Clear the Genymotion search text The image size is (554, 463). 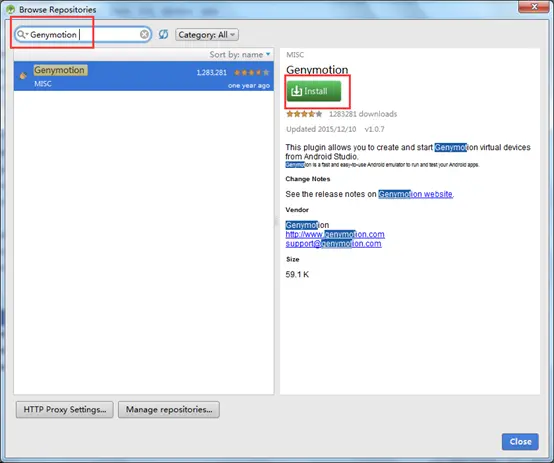click(x=144, y=34)
